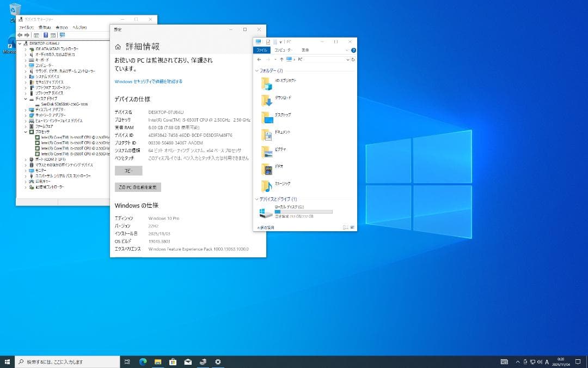
Task: Open the 3D Objects folder in Explorer
Action: click(x=278, y=83)
